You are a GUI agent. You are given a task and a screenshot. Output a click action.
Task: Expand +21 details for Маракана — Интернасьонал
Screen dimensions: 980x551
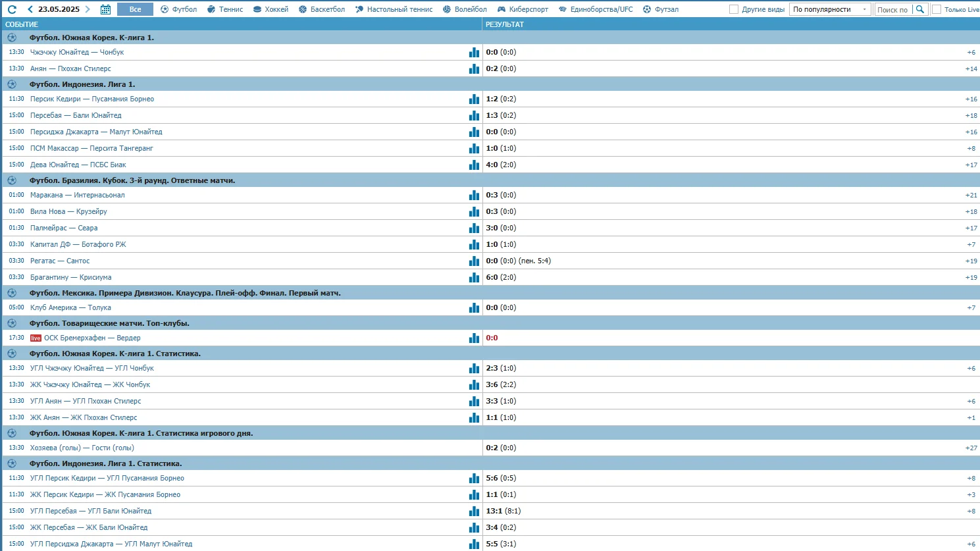[971, 196]
